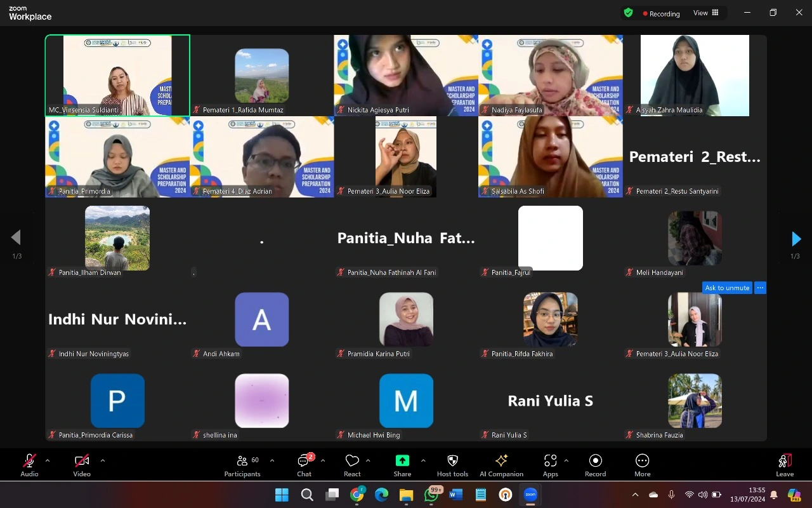Open the Apps menu
This screenshot has height=508, width=812.
click(551, 464)
